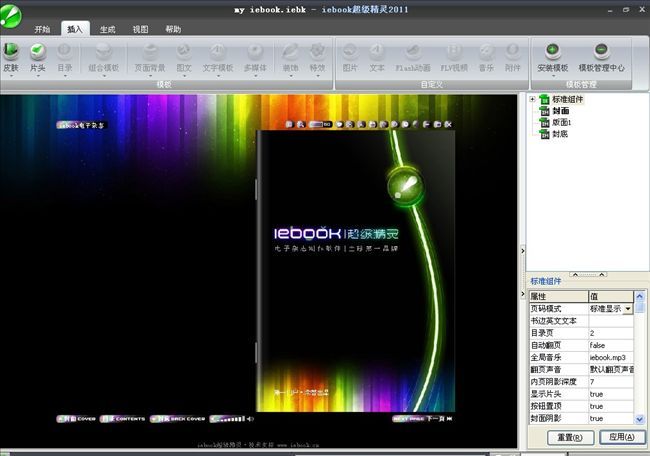This screenshot has width=650, height=456.
Task: Select the greyed 目录 (contents) ribbon icon
Action: pyautogui.click(x=64, y=51)
